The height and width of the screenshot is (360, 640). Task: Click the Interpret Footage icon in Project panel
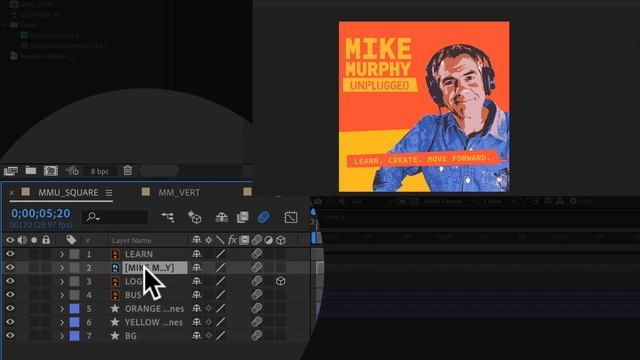(11, 171)
